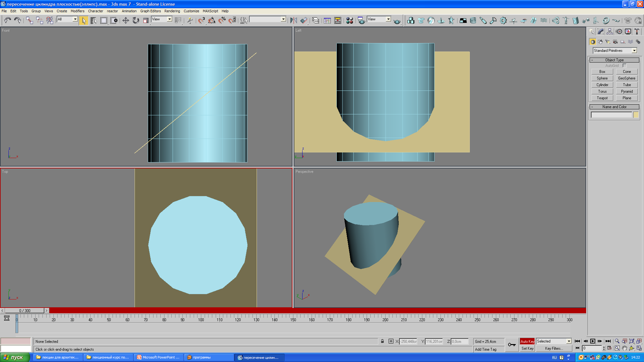Enable the AutoGrid checkbox
This screenshot has height=362, width=644.
point(625,66)
